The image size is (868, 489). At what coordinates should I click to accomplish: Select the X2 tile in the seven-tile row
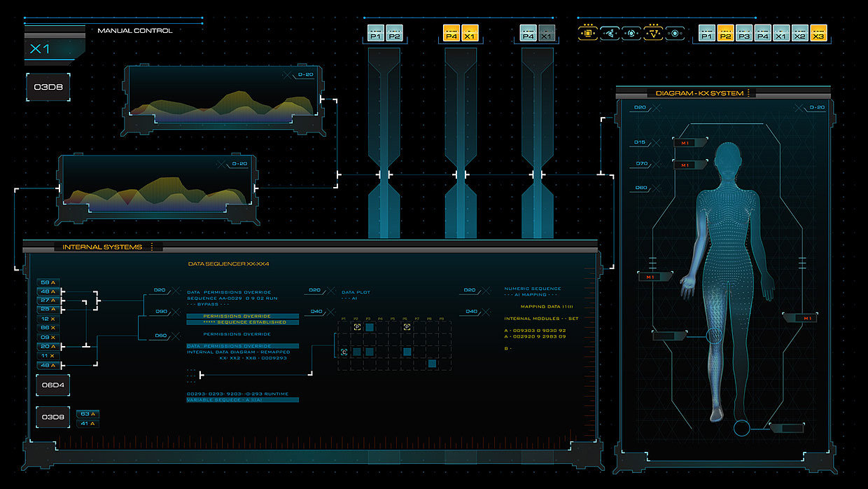point(799,33)
